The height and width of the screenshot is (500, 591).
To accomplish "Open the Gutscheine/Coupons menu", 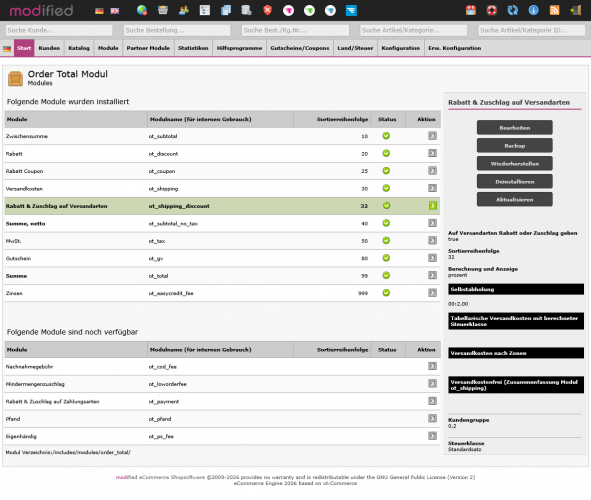I will click(300, 48).
